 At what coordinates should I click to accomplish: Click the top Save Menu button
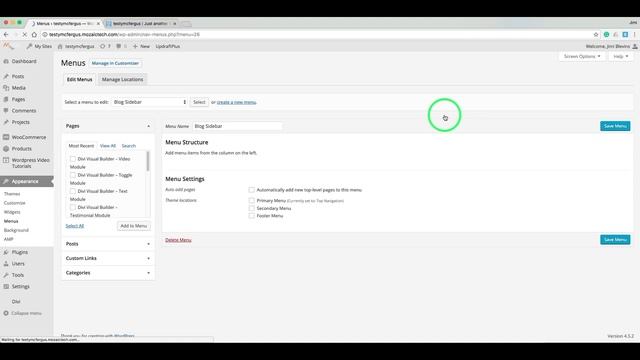click(615, 126)
